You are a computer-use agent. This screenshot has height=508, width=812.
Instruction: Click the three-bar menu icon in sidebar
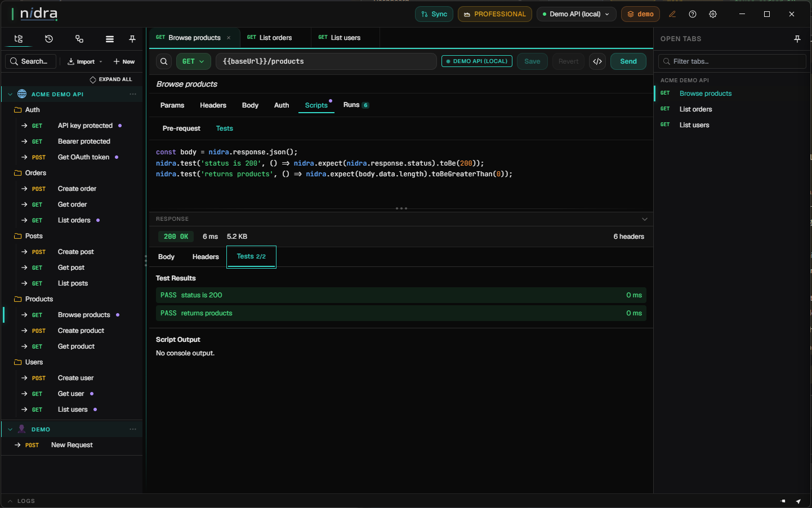110,39
